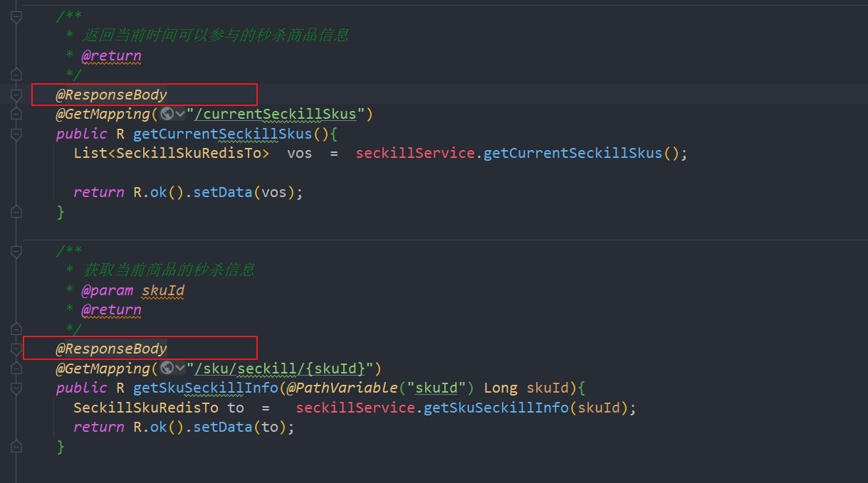Image resolution: width=868 pixels, height=483 pixels.
Task: Toggle the fold marker beside the second @ResponseBody
Action: tap(16, 349)
